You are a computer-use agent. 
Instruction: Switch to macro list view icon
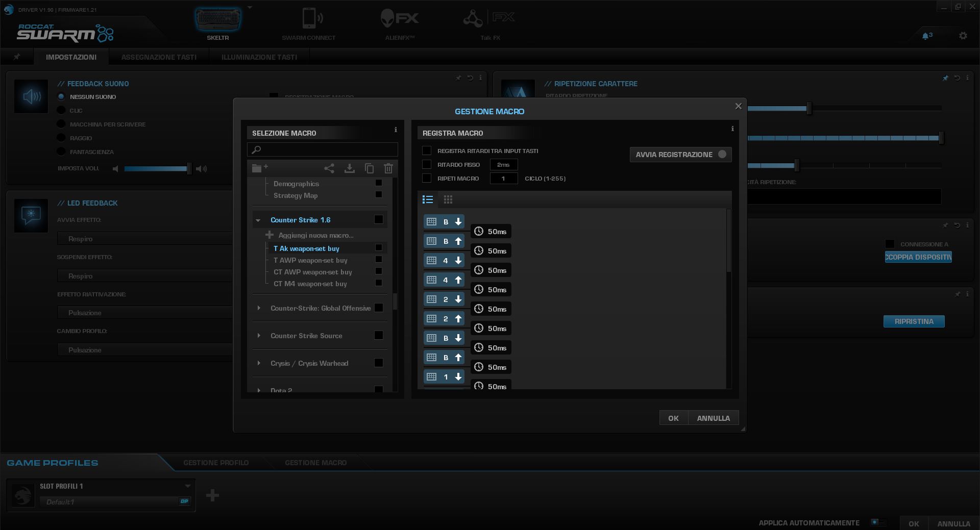point(428,199)
